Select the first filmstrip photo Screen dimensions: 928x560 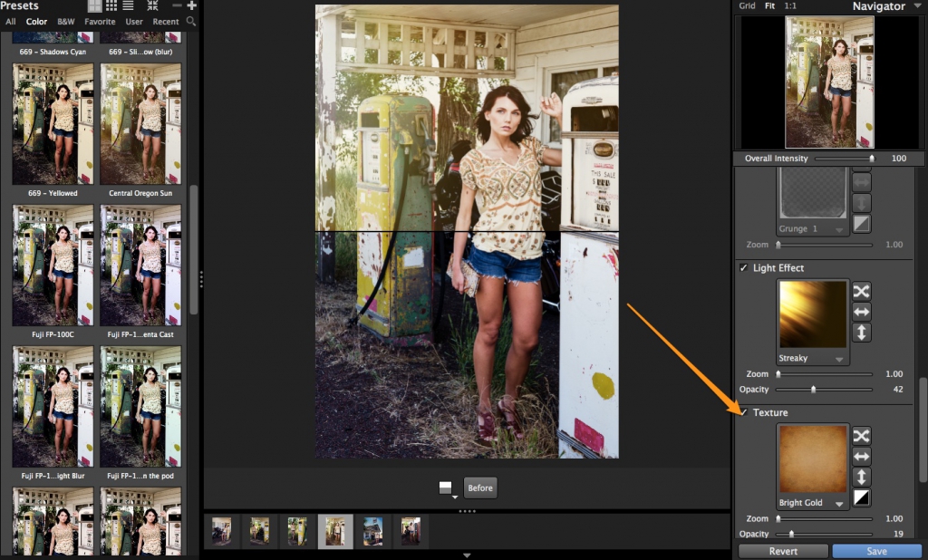221,531
